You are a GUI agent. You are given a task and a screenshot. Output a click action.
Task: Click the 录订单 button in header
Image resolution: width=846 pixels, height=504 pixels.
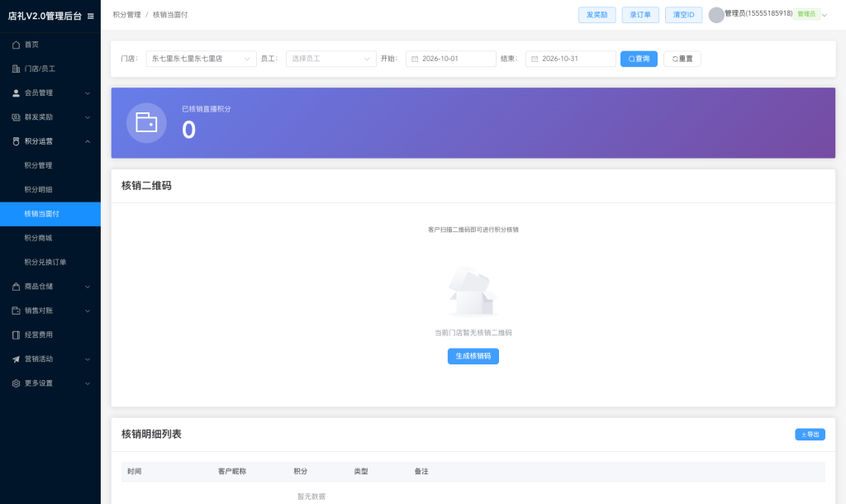(x=640, y=15)
